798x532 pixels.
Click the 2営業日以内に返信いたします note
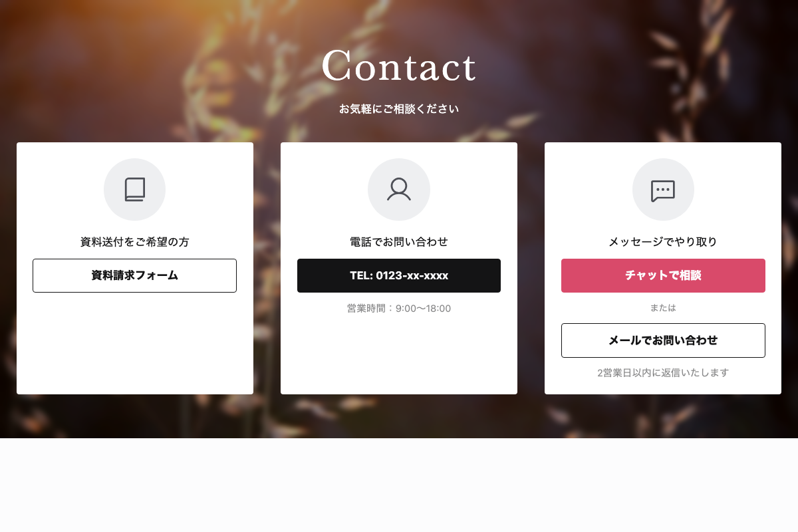coord(663,373)
